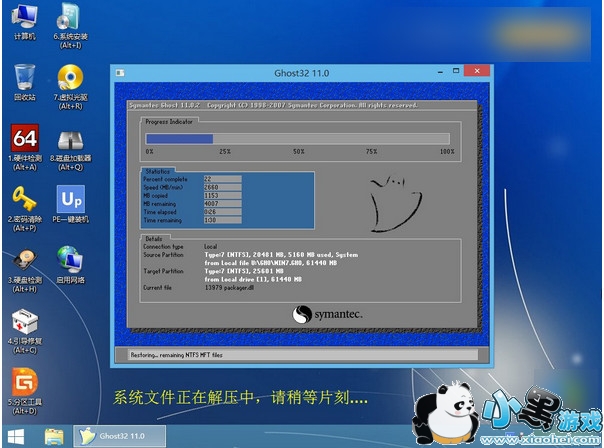Open the 回收站 recycle bin
The height and width of the screenshot is (448, 604).
point(24,78)
